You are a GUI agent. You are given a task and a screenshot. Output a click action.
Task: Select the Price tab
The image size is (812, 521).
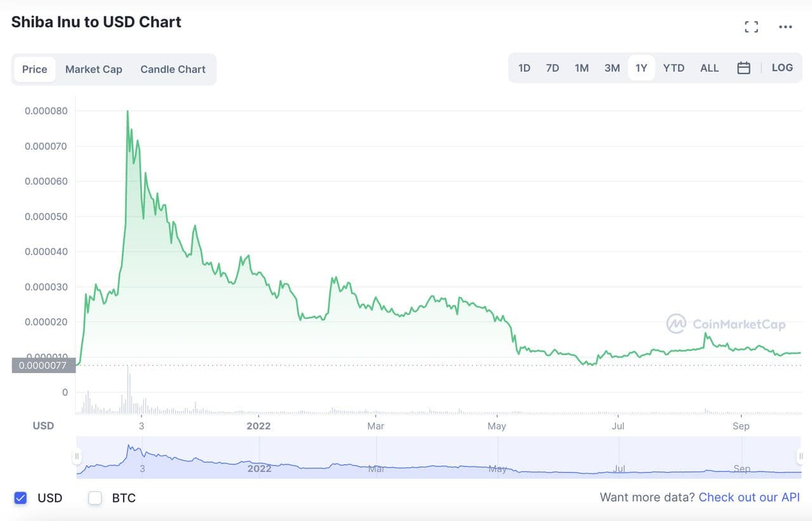tap(35, 69)
